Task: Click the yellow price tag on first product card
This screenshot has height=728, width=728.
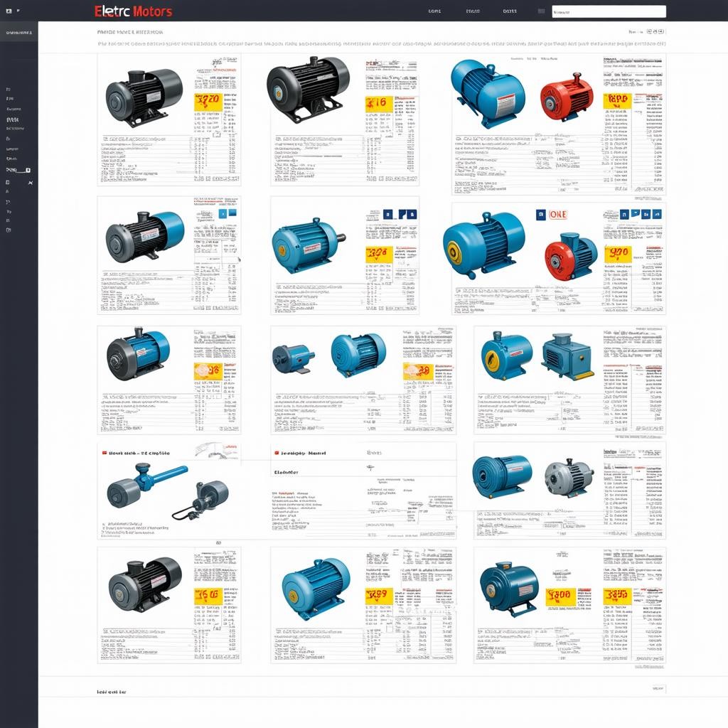Action: [207, 100]
